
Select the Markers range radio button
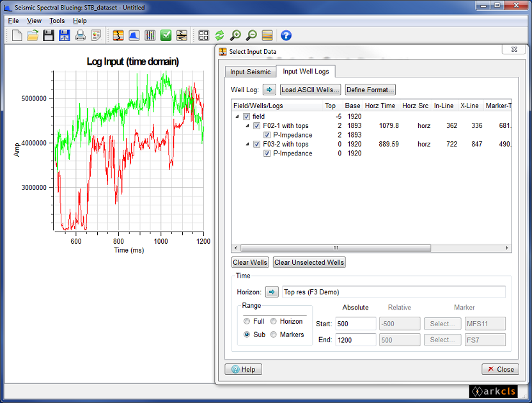pyautogui.click(x=274, y=335)
